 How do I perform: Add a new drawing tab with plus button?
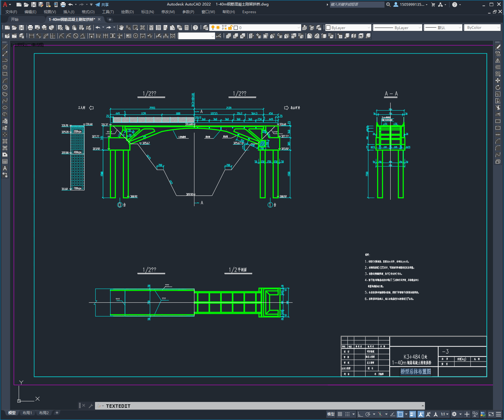[110, 20]
